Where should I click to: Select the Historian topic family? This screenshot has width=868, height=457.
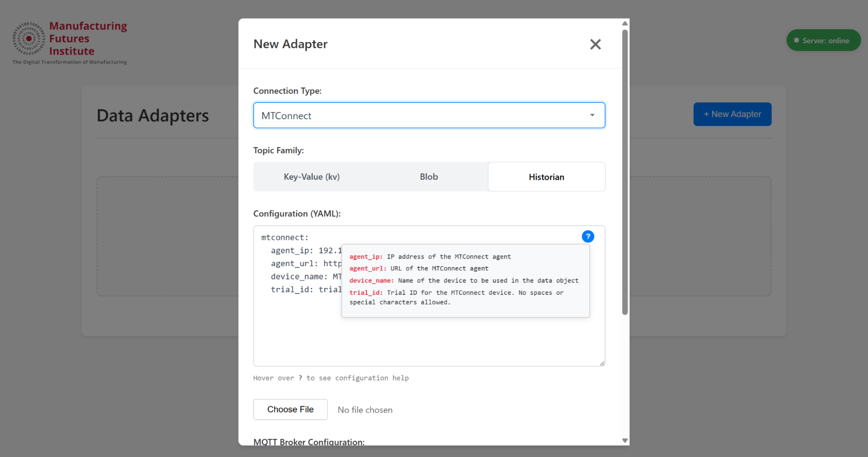(x=546, y=177)
